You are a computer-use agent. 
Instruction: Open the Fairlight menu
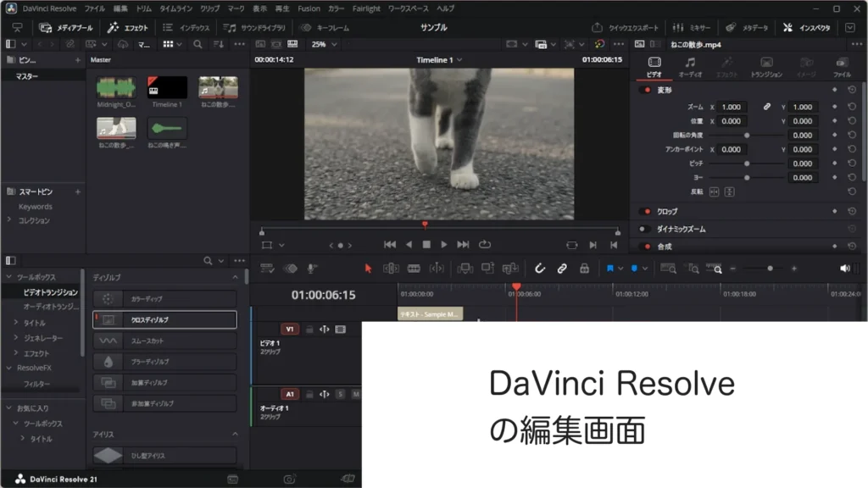pos(366,8)
